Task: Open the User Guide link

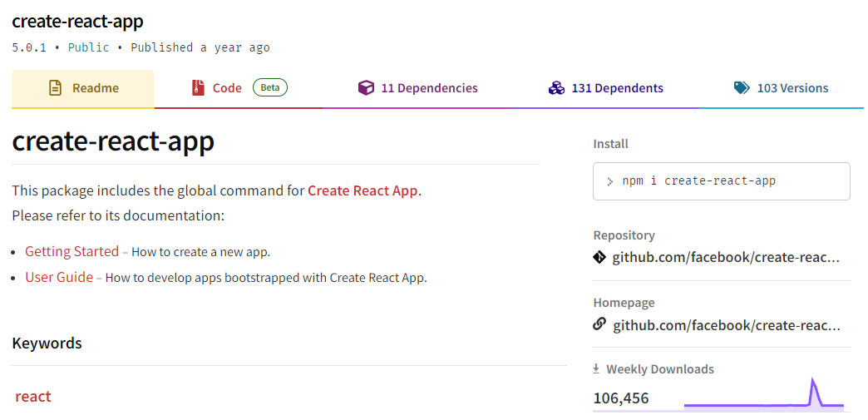Action: point(59,277)
